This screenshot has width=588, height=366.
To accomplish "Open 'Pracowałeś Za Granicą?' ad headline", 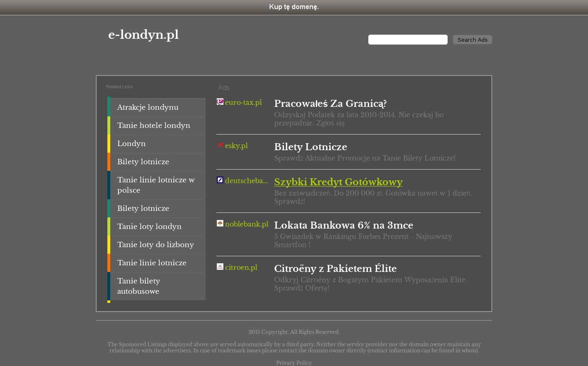I will click(x=330, y=104).
